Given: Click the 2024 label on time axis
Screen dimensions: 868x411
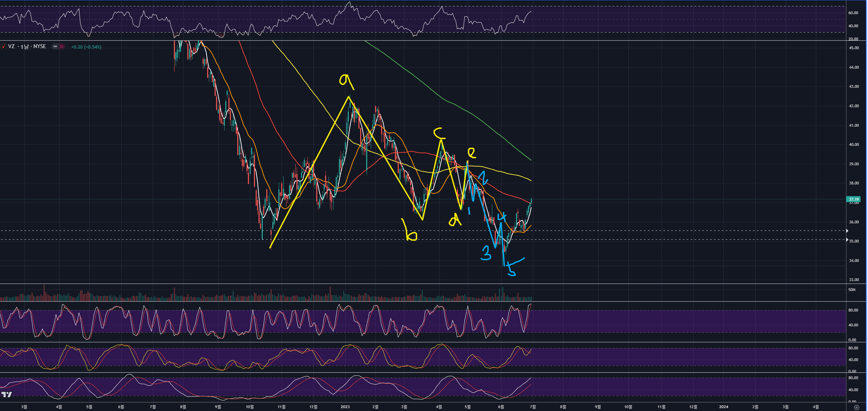Looking at the screenshot, I should coord(724,407).
